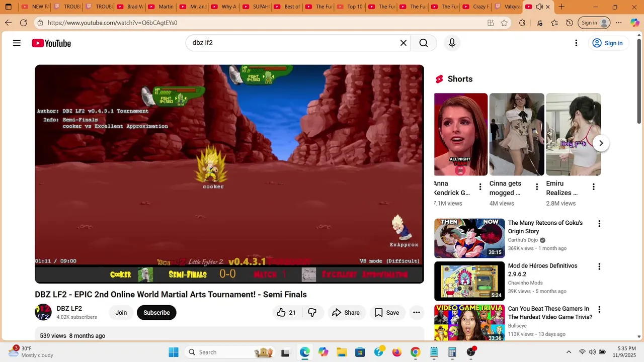Screen dimensions: 644x362
Task: Reload the page
Action: click(24, 23)
